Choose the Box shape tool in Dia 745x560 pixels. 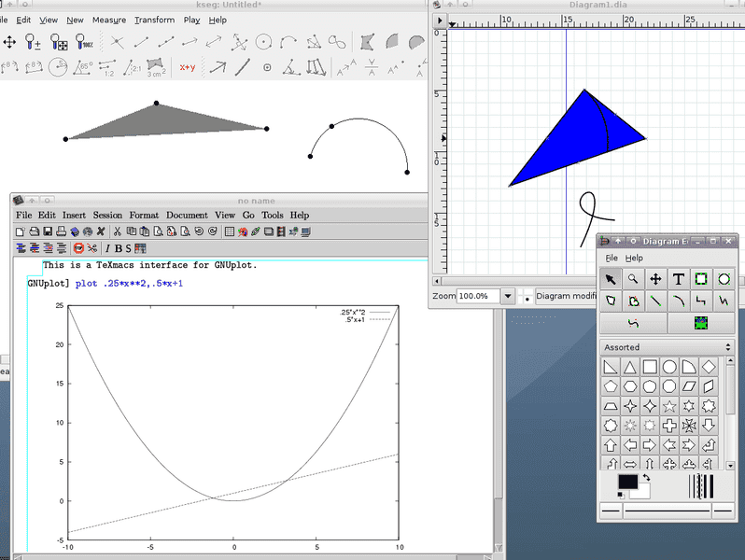click(701, 279)
